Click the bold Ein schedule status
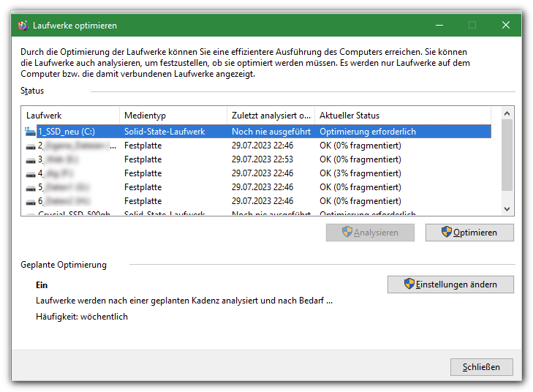Viewport: 533px width, 392px height. click(x=42, y=285)
